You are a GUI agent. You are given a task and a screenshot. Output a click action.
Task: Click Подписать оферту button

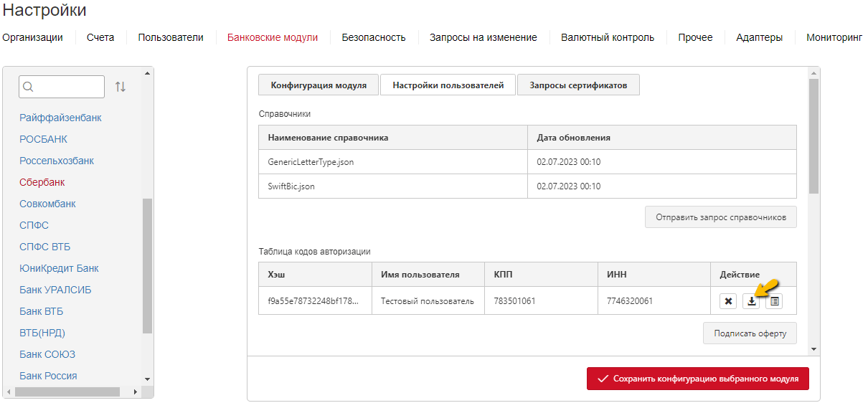[750, 333]
